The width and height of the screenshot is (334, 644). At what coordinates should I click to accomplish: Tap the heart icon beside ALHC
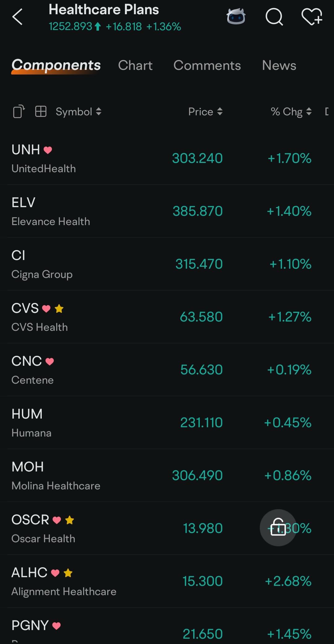[x=55, y=573]
